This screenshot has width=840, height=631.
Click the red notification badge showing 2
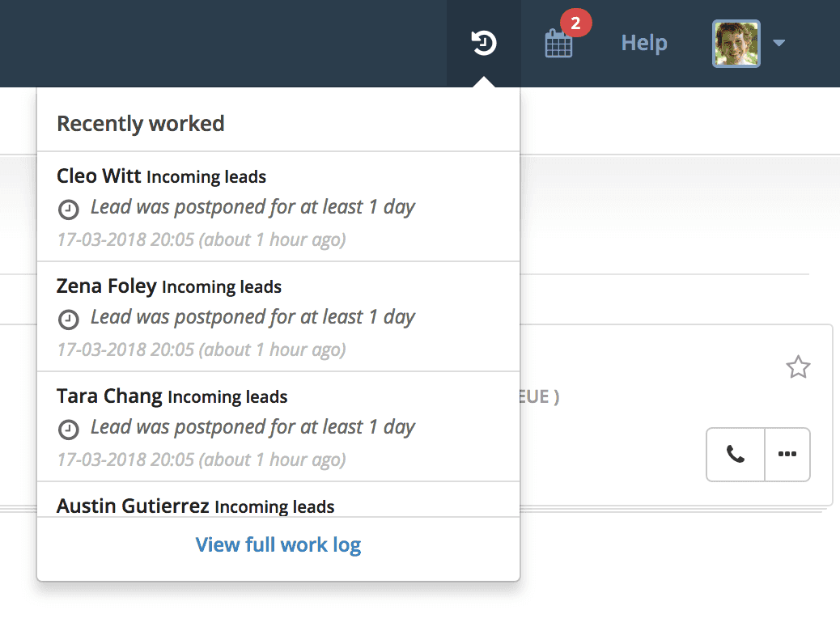pos(576,23)
